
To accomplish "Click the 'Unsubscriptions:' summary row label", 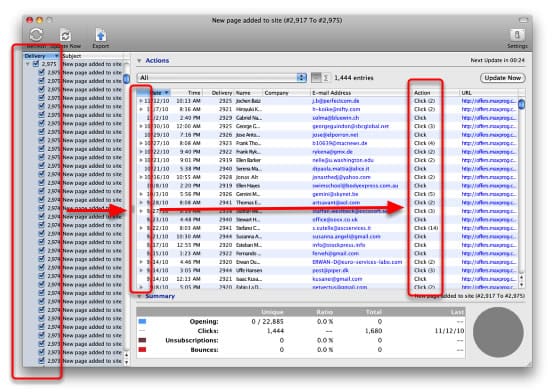I will [x=192, y=340].
